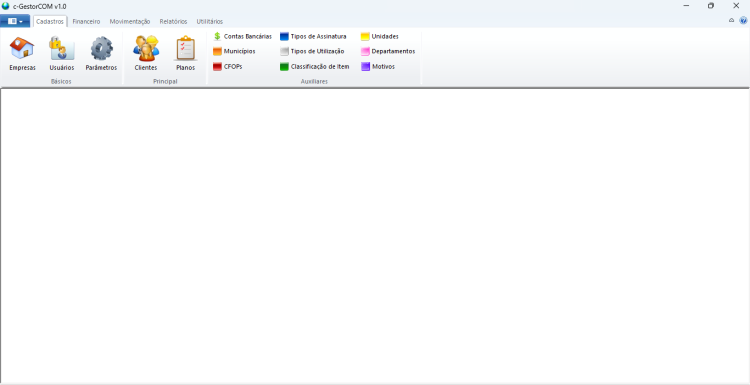This screenshot has height=385, width=750.
Task: Click the Departamentos label
Action: tap(393, 52)
